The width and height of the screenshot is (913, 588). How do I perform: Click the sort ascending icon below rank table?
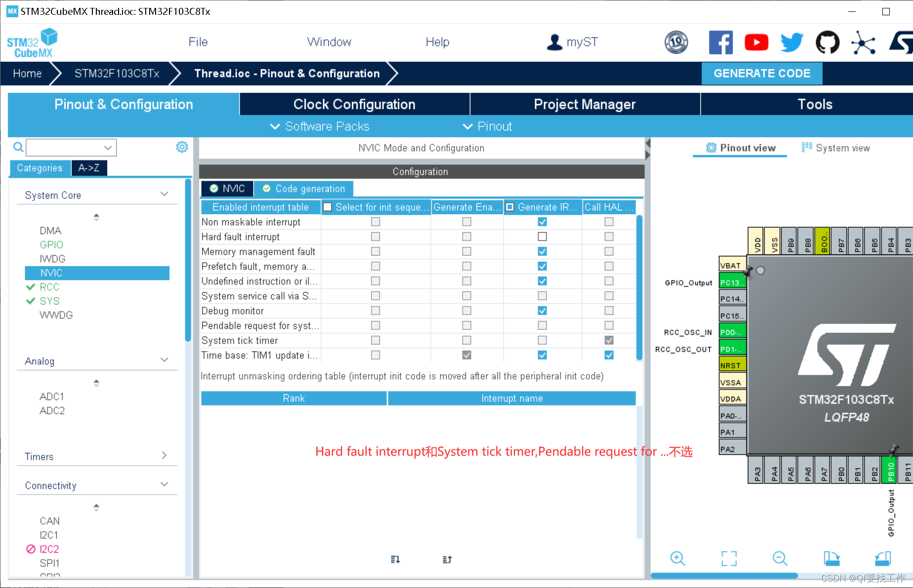[x=447, y=559]
